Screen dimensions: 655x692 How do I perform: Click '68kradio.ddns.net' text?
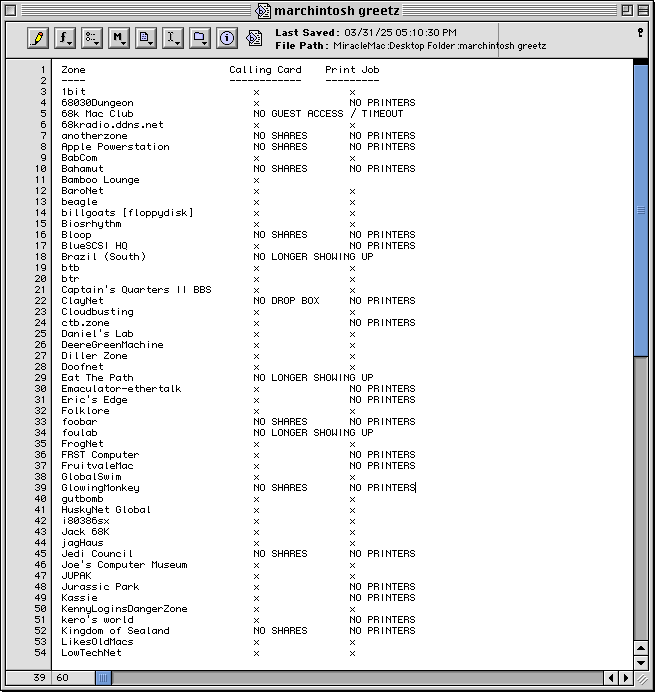coord(112,125)
